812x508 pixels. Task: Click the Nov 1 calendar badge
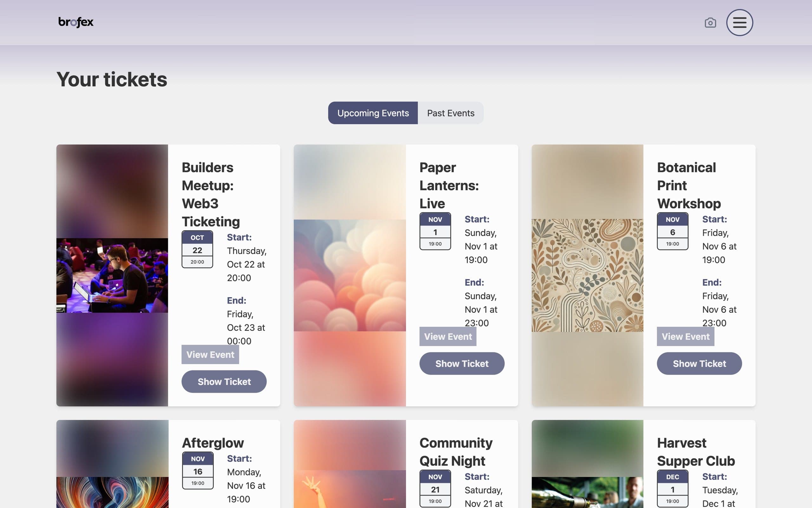point(435,231)
